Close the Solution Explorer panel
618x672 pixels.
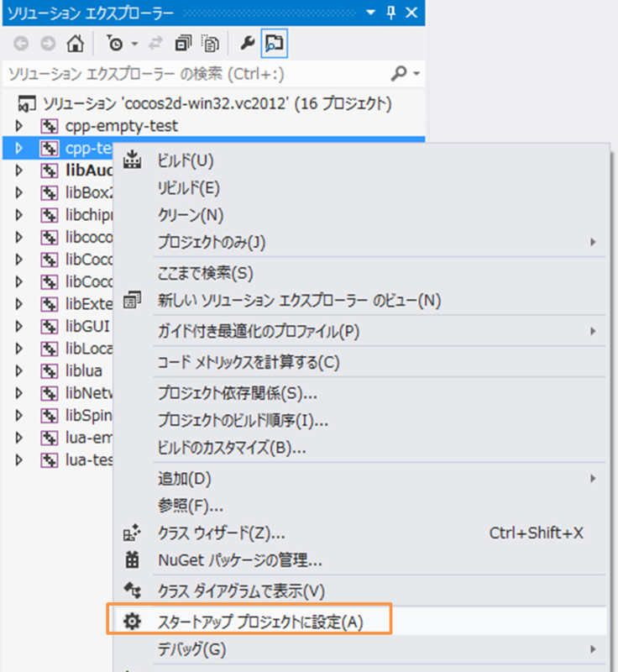411,13
